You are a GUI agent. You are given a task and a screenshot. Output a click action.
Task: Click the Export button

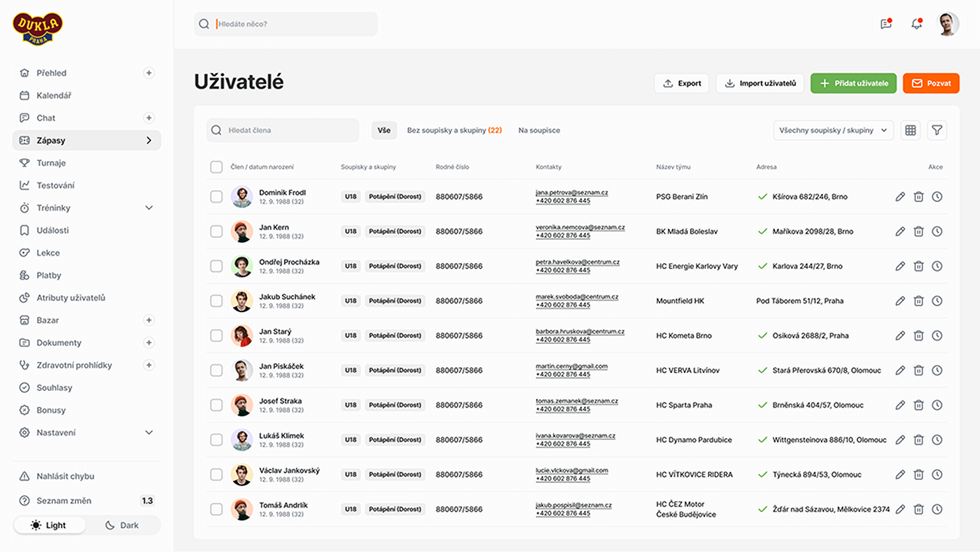(681, 83)
